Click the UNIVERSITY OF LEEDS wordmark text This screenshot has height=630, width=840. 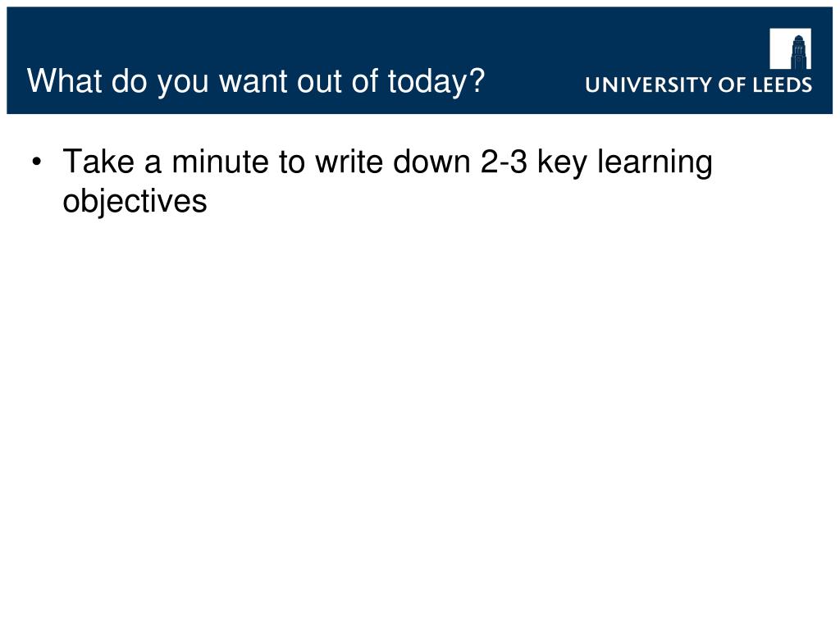[699, 84]
